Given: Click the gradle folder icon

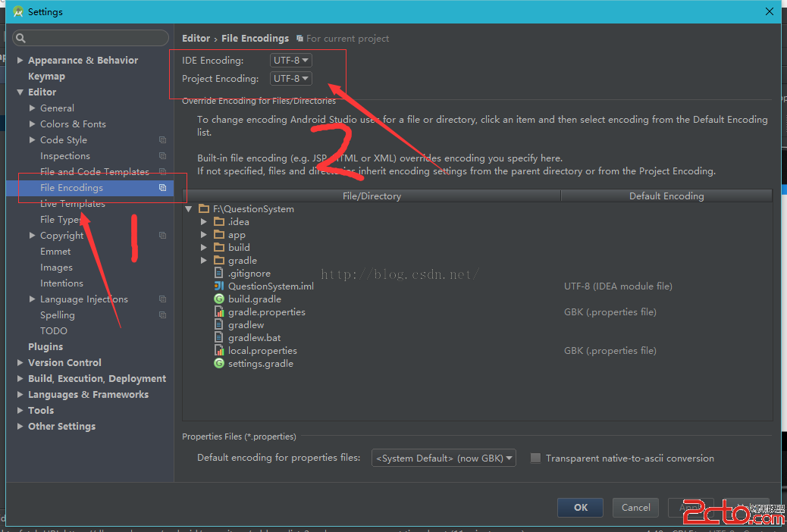Looking at the screenshot, I should 219,261.
